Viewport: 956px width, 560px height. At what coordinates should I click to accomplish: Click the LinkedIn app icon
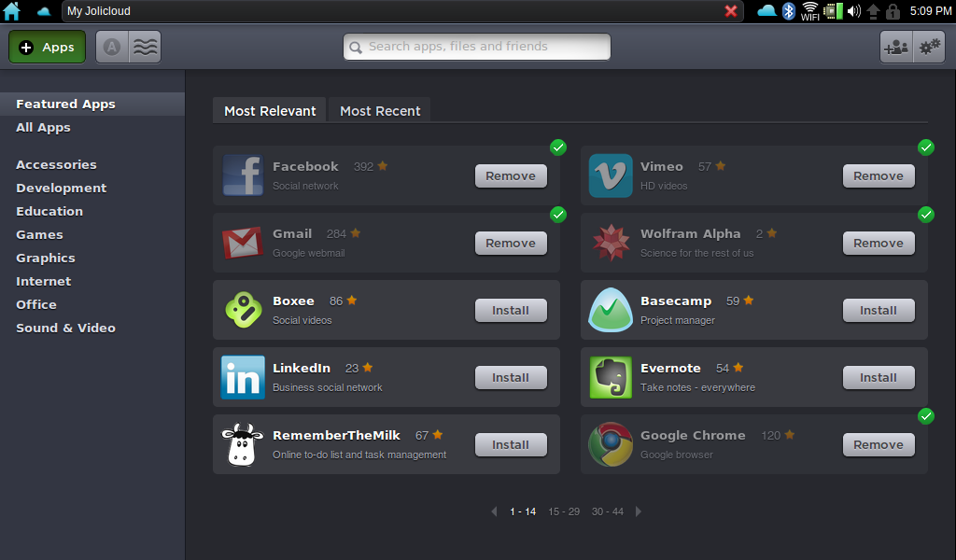(x=243, y=377)
